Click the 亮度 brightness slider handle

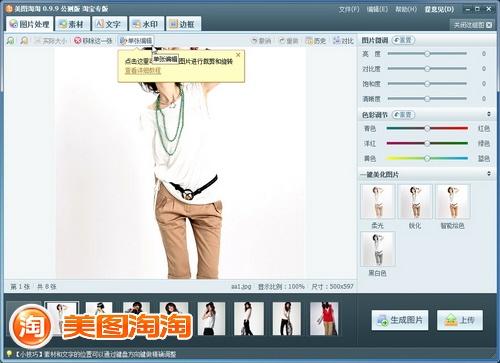click(x=427, y=54)
